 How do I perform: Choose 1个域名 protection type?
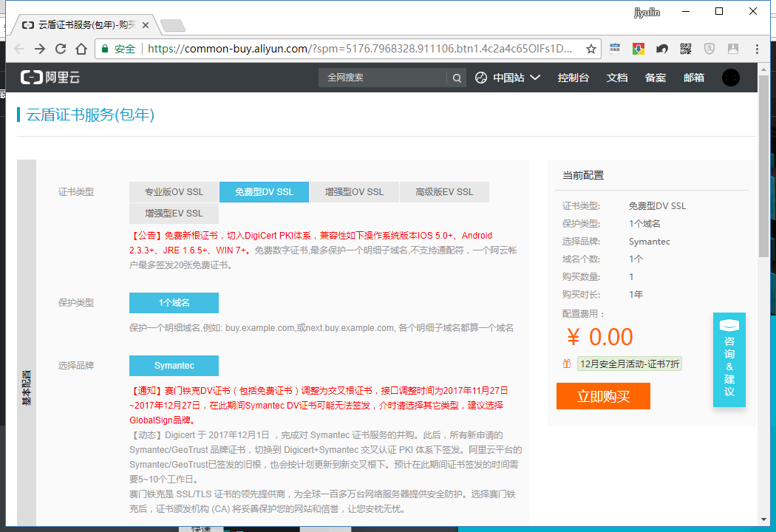[x=174, y=303]
